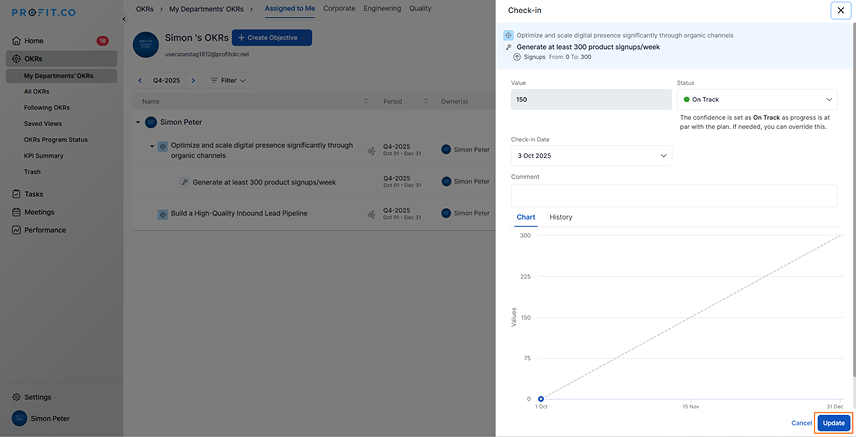Image resolution: width=856 pixels, height=437 pixels.
Task: Open the Check-in Date dropdown
Action: tap(591, 156)
